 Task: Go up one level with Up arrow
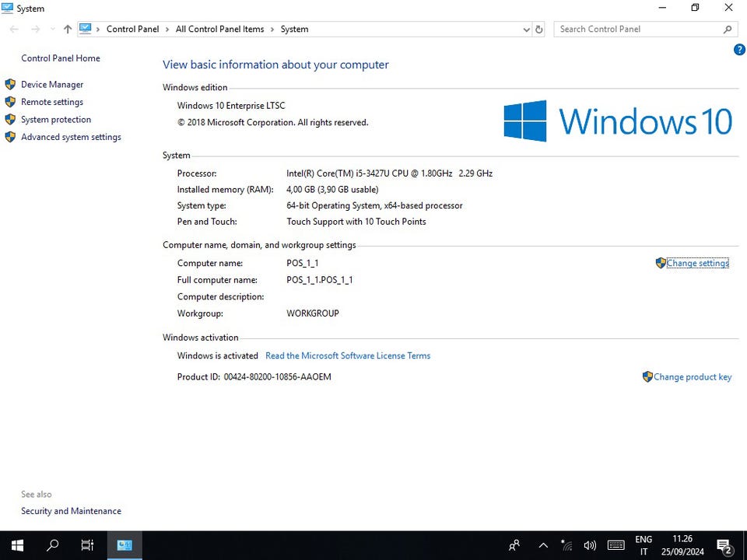[68, 29]
